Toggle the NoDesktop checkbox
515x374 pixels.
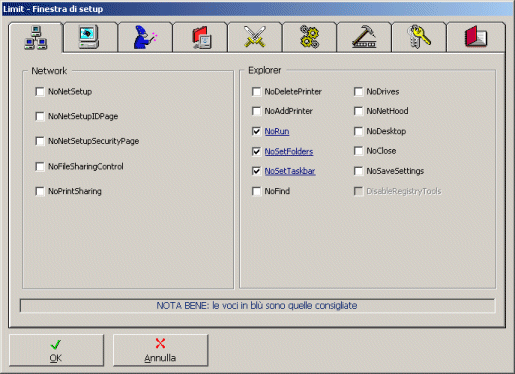358,131
